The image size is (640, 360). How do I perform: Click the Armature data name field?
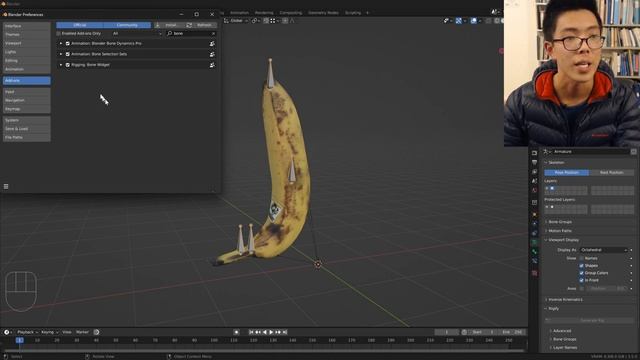(x=591, y=151)
